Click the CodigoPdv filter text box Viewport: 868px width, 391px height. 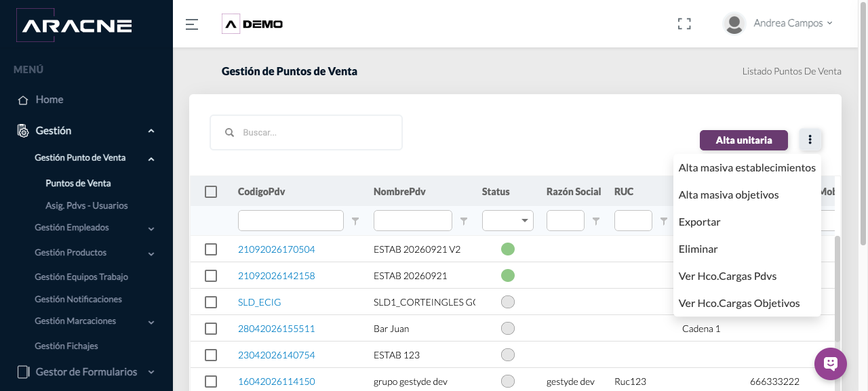click(x=291, y=221)
